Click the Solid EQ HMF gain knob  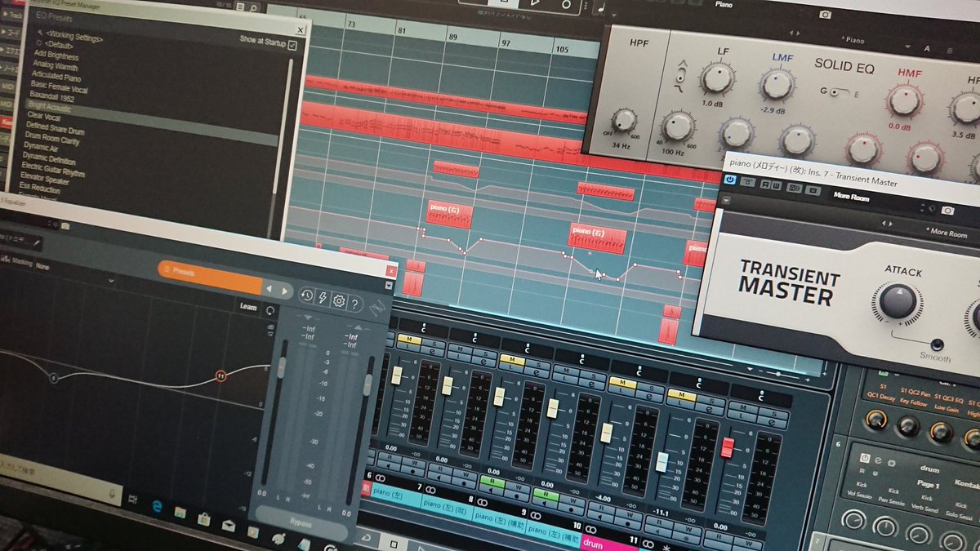pos(904,101)
